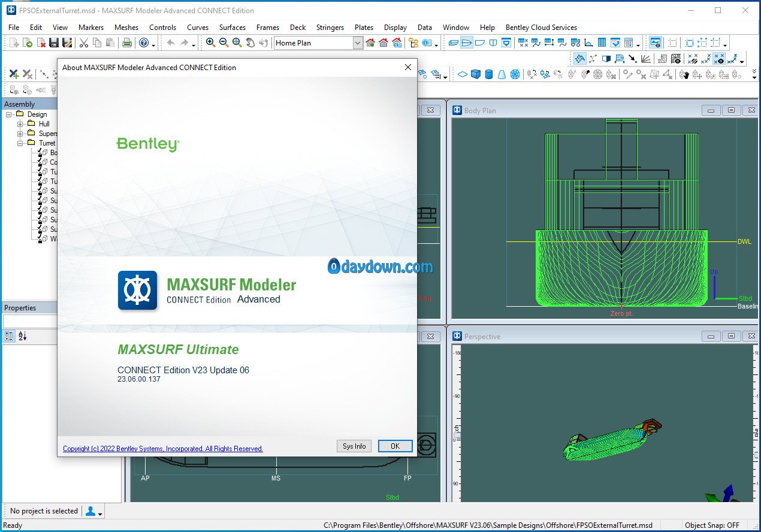Expand the Hull folder in Assembly tree
The height and width of the screenshot is (532, 761).
point(20,124)
